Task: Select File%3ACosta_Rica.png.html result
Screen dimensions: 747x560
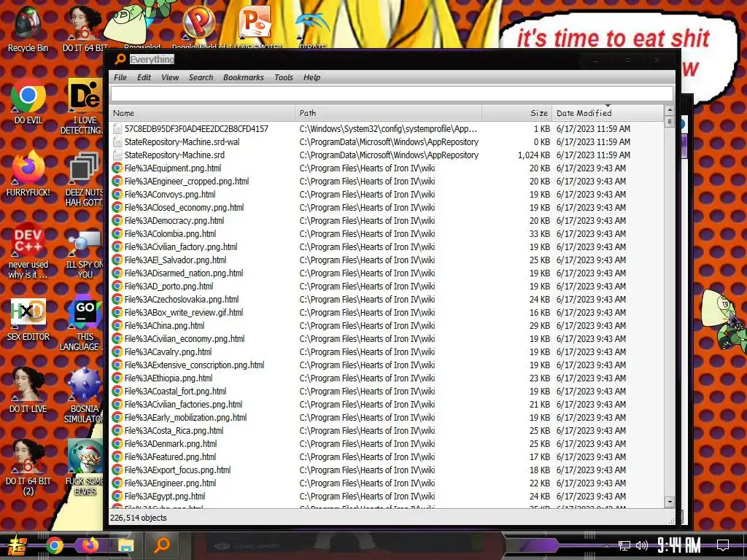Action: pyautogui.click(x=387, y=430)
